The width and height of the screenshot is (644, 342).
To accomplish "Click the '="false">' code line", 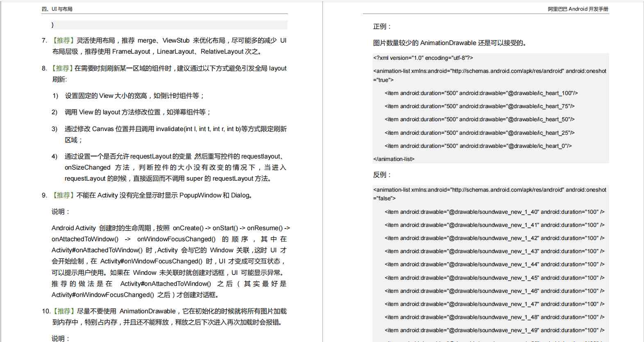I will pos(384,198).
